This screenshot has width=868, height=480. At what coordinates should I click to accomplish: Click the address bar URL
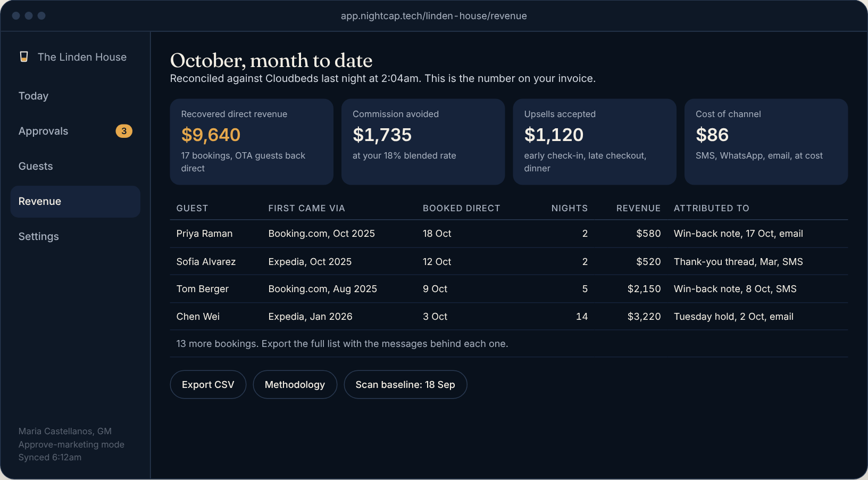click(x=434, y=16)
